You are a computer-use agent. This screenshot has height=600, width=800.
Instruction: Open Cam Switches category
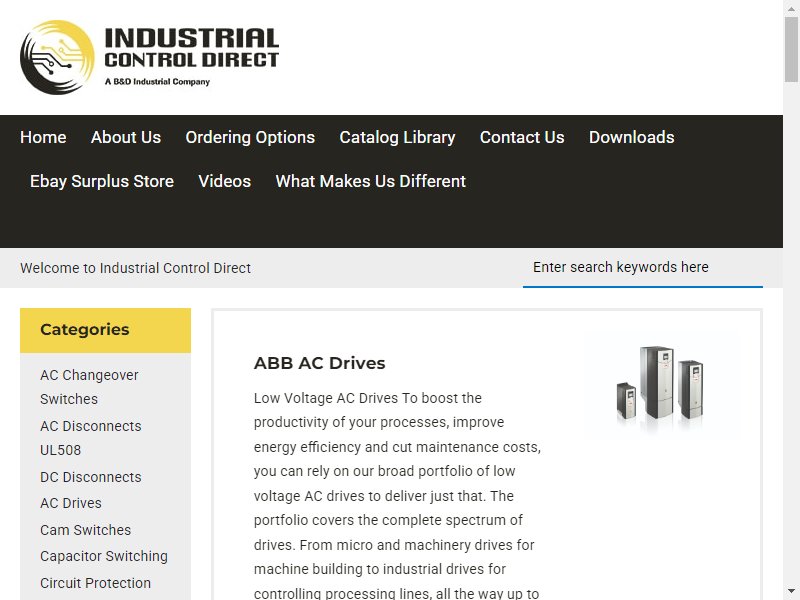pos(86,530)
